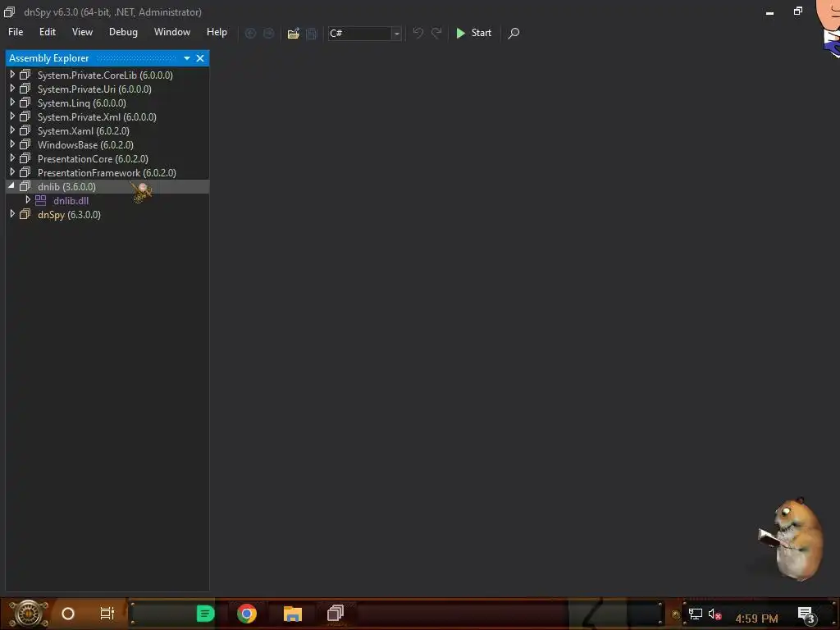
Task: Select System.Xaml (6.0.2.0) assembly
Action: pyautogui.click(x=83, y=130)
